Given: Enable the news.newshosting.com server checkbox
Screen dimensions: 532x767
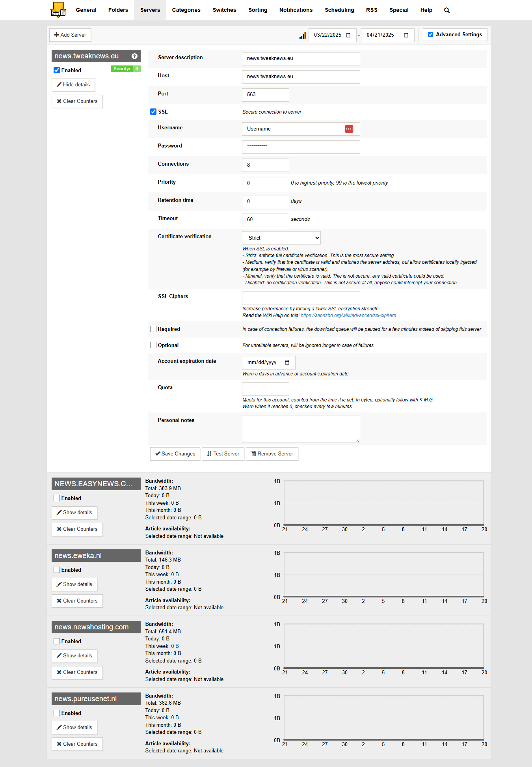Looking at the screenshot, I should [57, 641].
